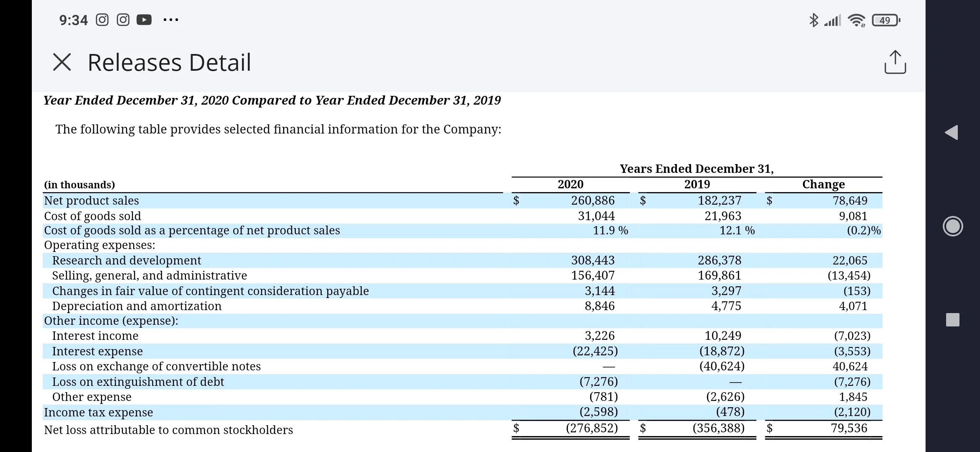Screen dimensions: 980x452
Task: Select the 'Change' column header
Action: 823,184
